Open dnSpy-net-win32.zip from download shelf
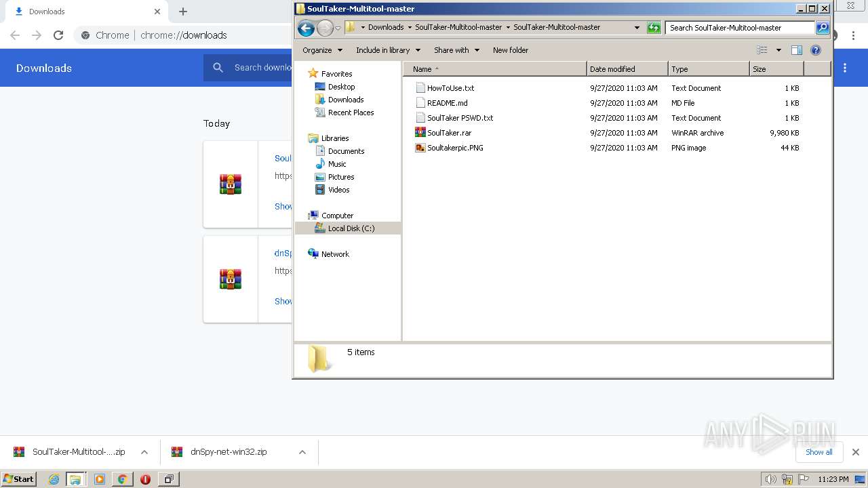The width and height of the screenshot is (868, 488). [x=229, y=452]
